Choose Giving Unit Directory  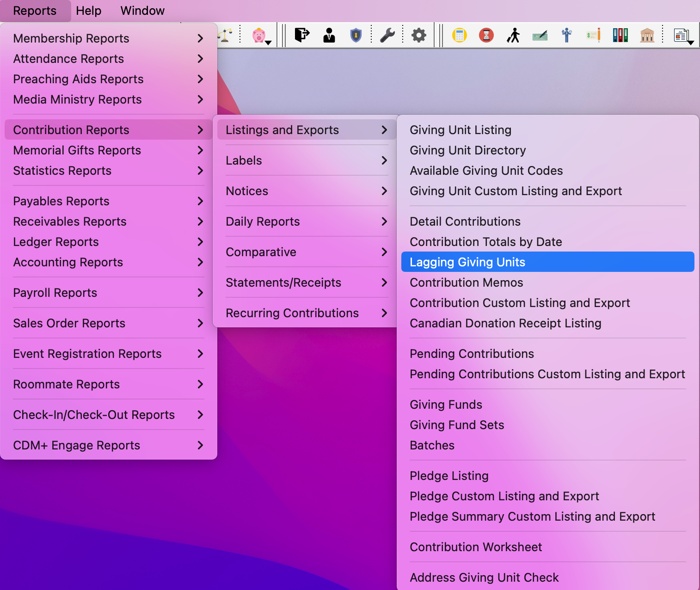[467, 150]
